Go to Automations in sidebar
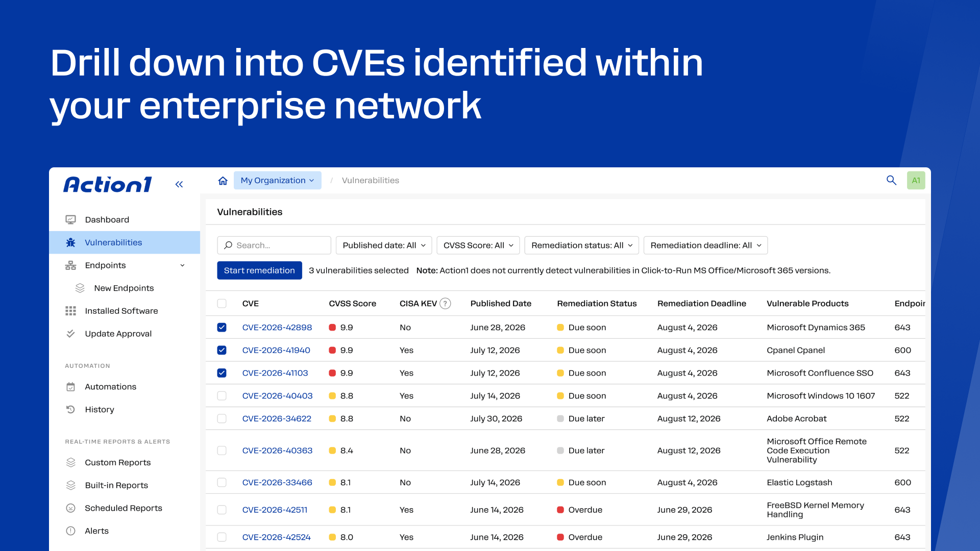 [125, 387]
